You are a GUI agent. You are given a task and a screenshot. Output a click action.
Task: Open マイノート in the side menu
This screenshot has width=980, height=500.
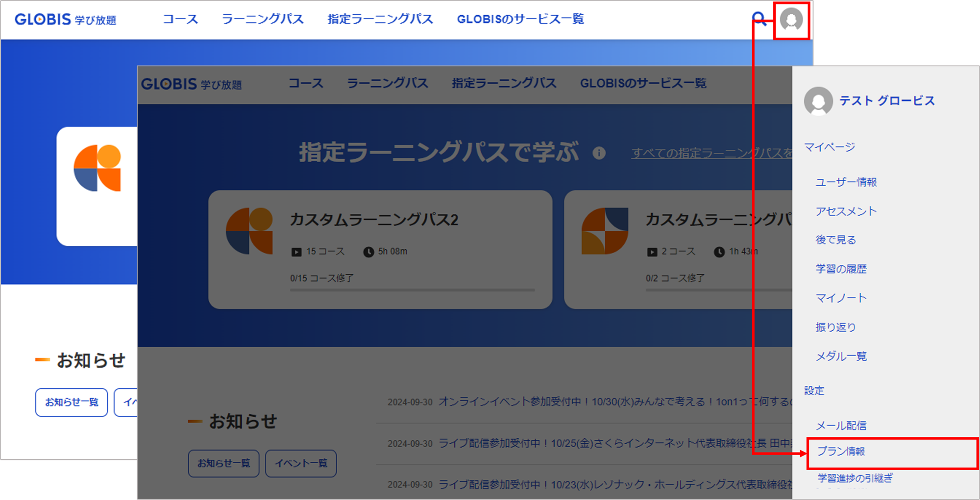click(841, 298)
